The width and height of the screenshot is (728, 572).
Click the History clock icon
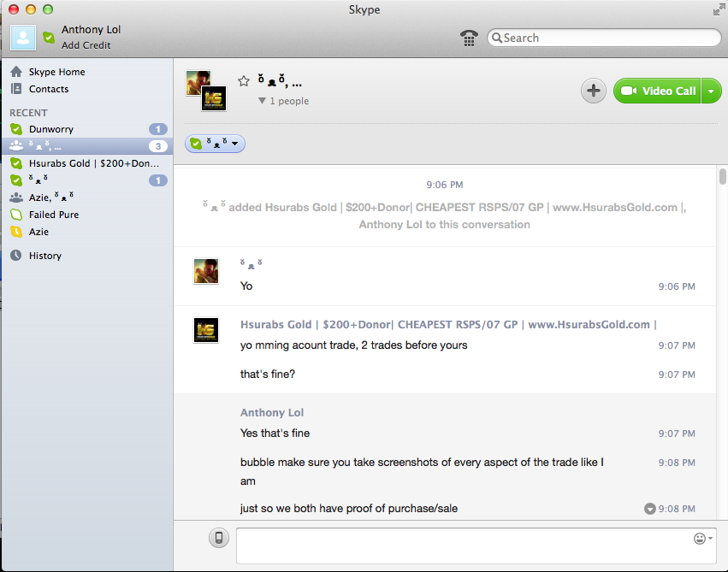(16, 255)
